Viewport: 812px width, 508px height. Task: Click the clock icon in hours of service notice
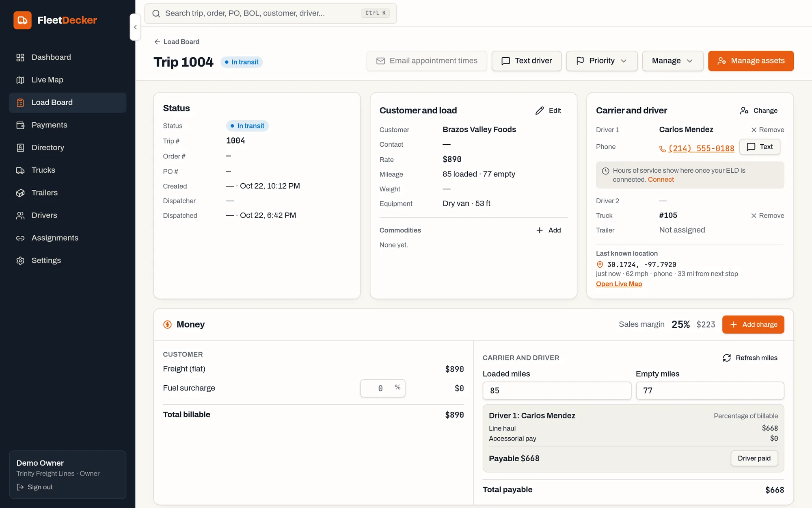click(605, 171)
